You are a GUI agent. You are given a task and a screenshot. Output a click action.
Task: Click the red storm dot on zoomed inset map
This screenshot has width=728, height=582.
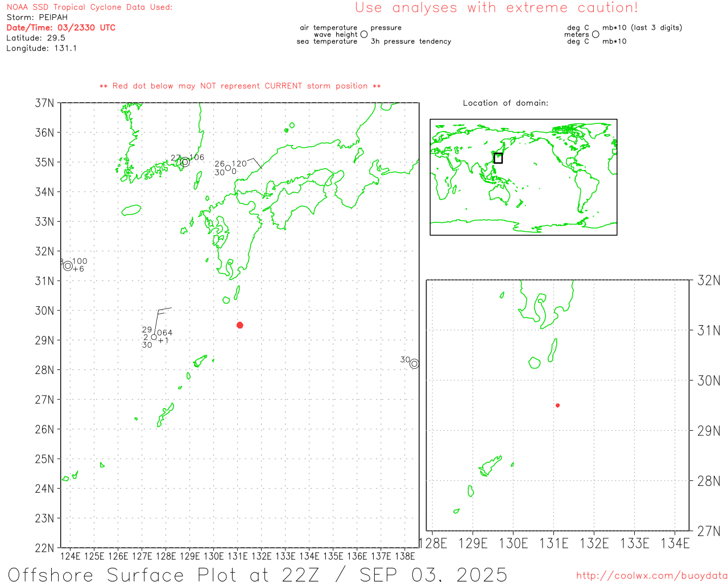pyautogui.click(x=557, y=405)
